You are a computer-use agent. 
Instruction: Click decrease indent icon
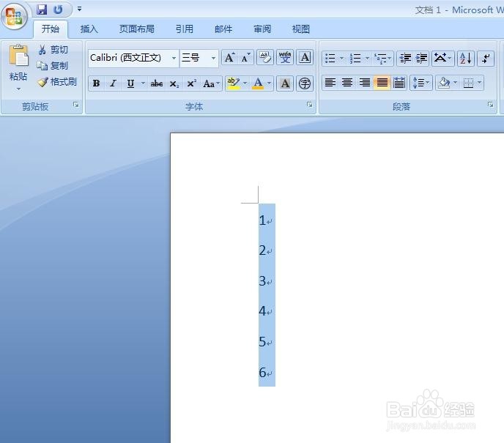[x=405, y=59]
